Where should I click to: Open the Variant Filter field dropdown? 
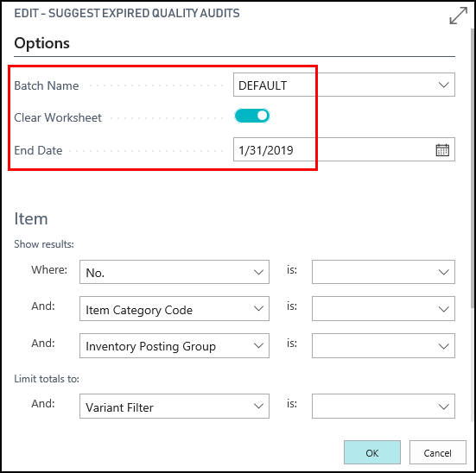(258, 407)
